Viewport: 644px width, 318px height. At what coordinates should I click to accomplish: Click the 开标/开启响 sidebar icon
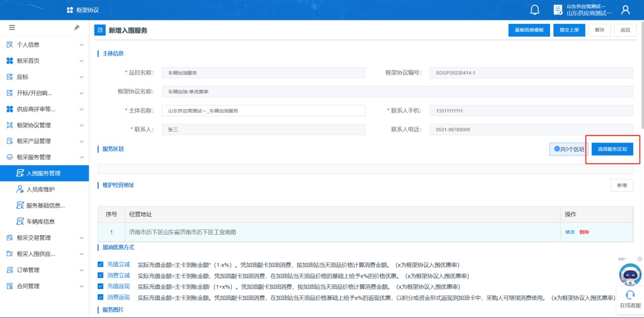click(x=10, y=93)
